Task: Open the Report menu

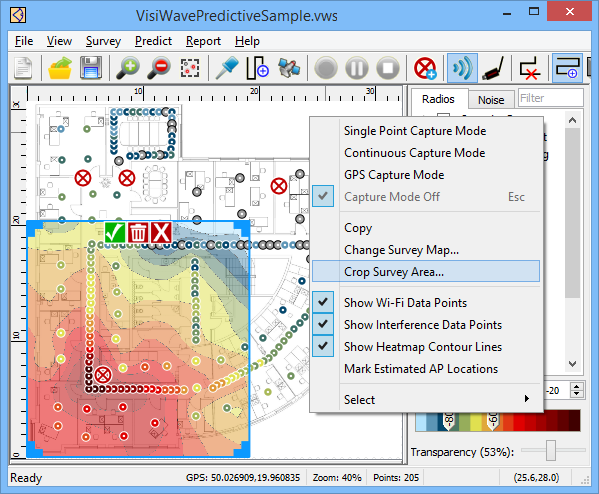Action: click(203, 41)
